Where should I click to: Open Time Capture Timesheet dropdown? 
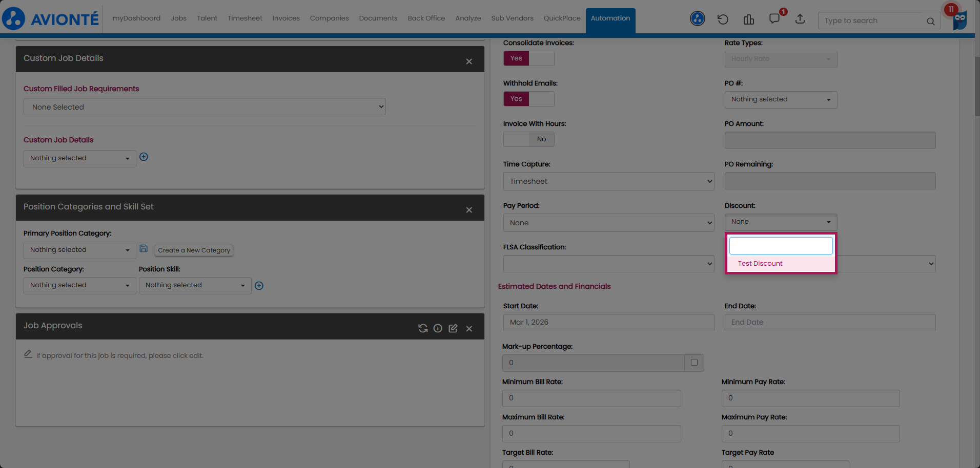[x=609, y=181]
